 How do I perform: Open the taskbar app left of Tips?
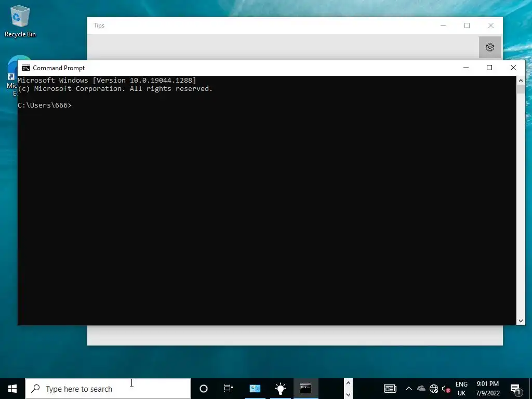coord(255,389)
